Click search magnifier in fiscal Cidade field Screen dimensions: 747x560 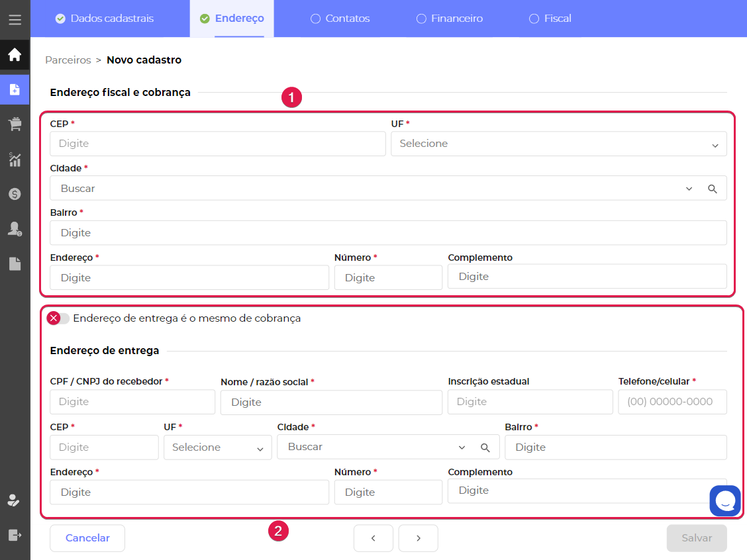click(713, 189)
